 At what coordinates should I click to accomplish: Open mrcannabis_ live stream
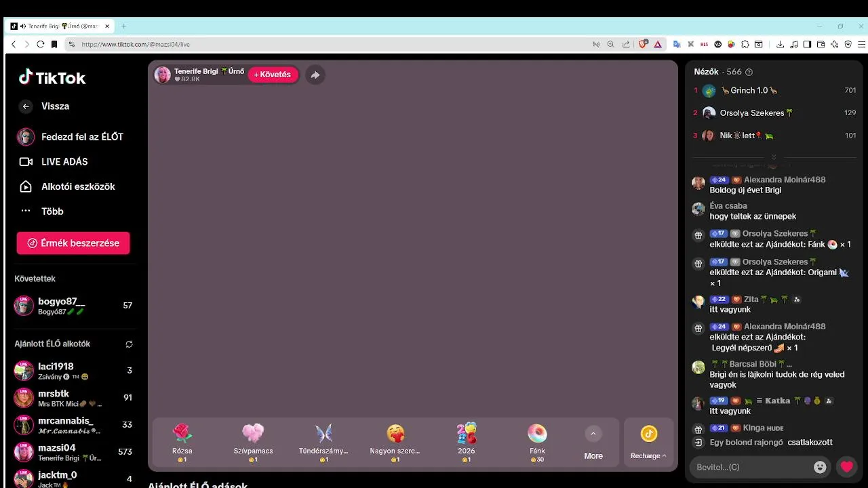[73, 425]
